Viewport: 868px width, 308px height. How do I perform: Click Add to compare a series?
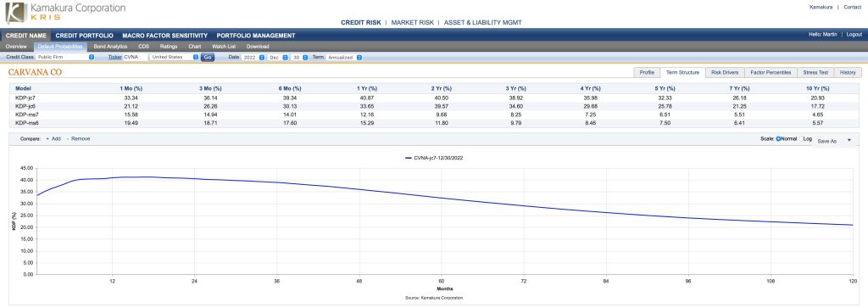click(53, 139)
